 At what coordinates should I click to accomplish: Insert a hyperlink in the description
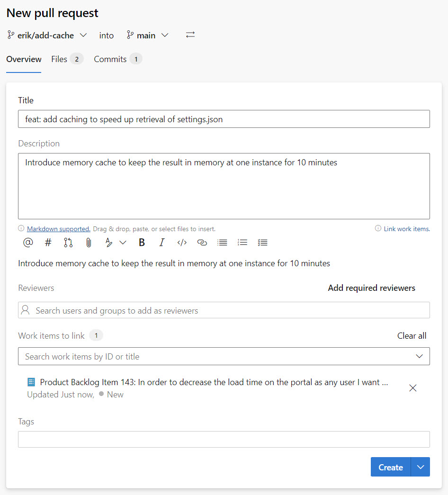[202, 243]
